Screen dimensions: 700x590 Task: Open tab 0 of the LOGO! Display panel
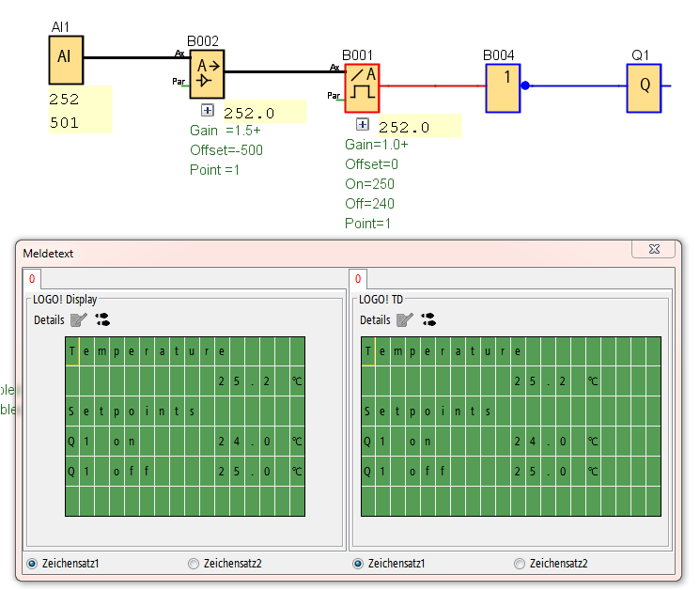pos(31,279)
